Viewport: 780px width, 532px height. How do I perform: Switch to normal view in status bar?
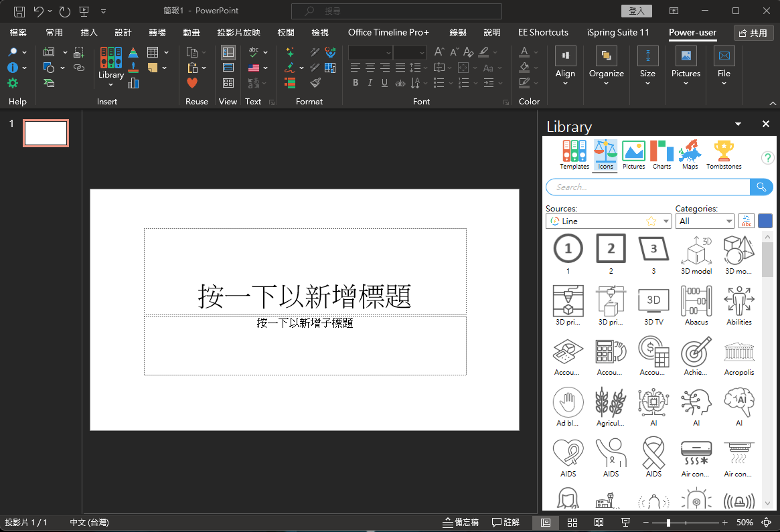[x=546, y=523]
